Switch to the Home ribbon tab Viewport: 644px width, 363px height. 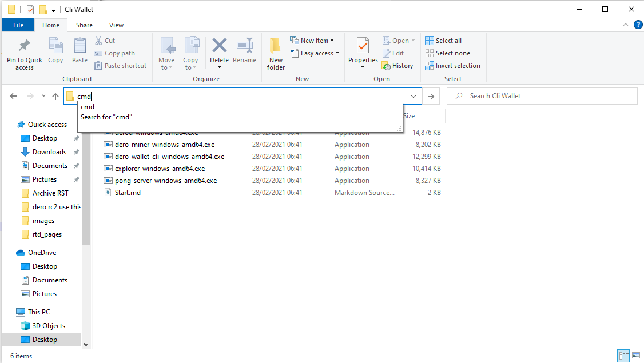tap(51, 25)
